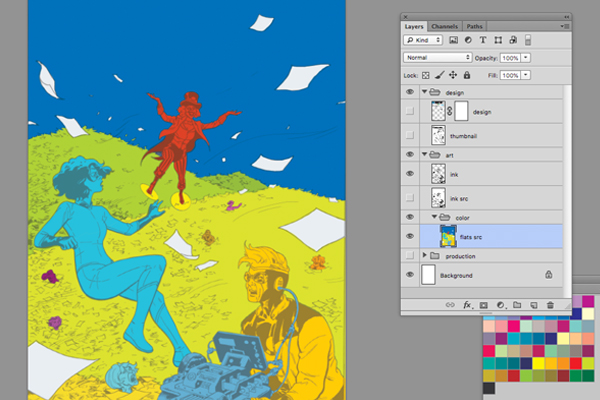600x400 pixels.
Task: Hide the flats src layer
Action: pyautogui.click(x=410, y=236)
